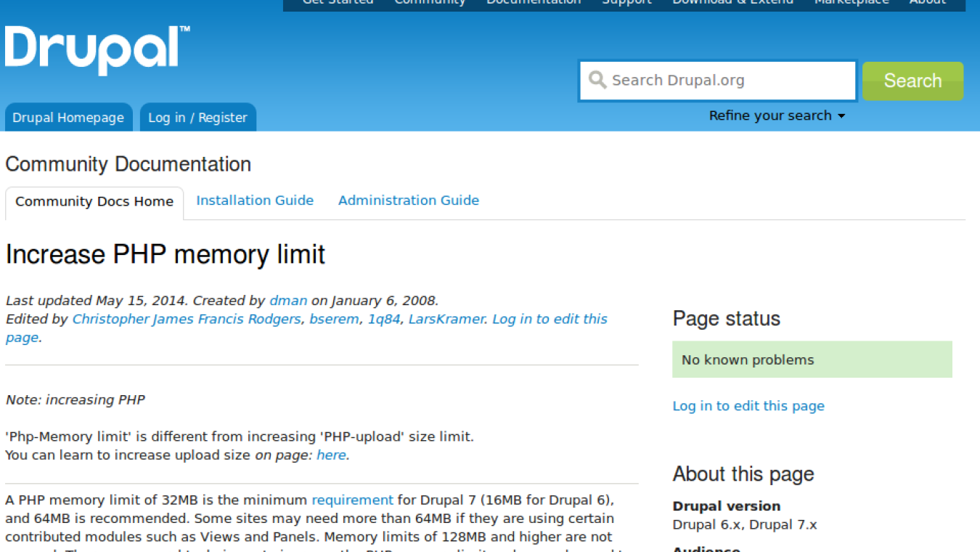Open the Support menu
Screen dimensions: 980x552
(x=626, y=3)
